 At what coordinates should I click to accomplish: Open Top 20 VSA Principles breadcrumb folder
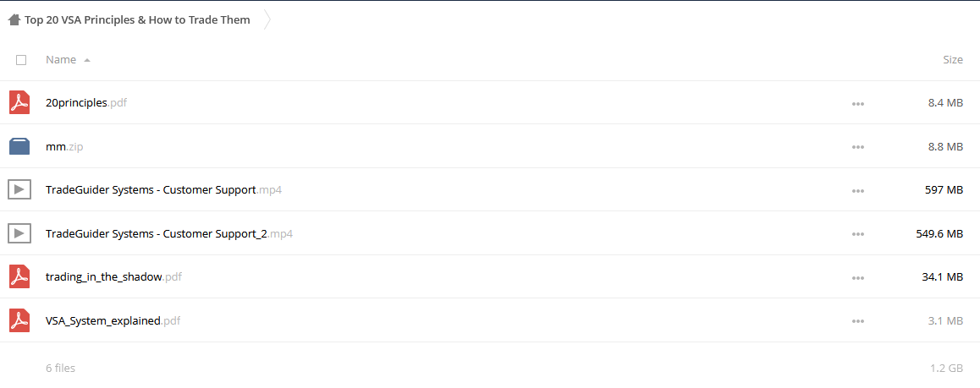point(137,20)
